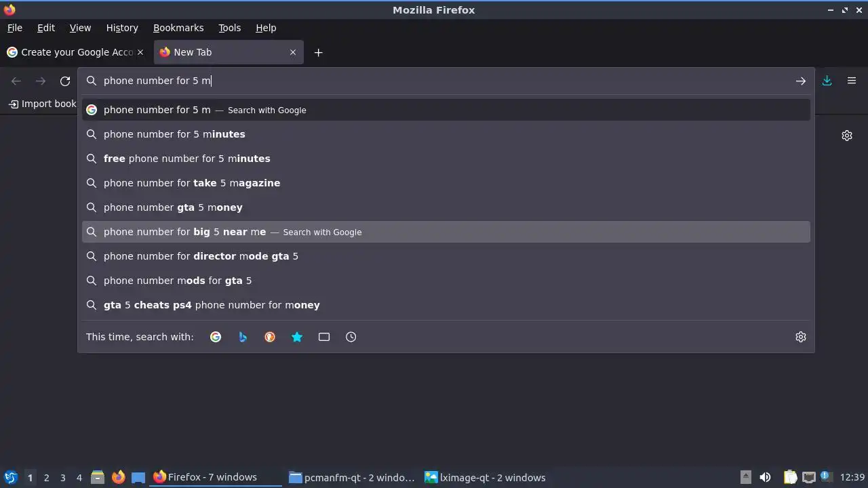Activate Firefox - 7 windows taskbar entry
The image size is (868, 488).
pyautogui.click(x=216, y=477)
